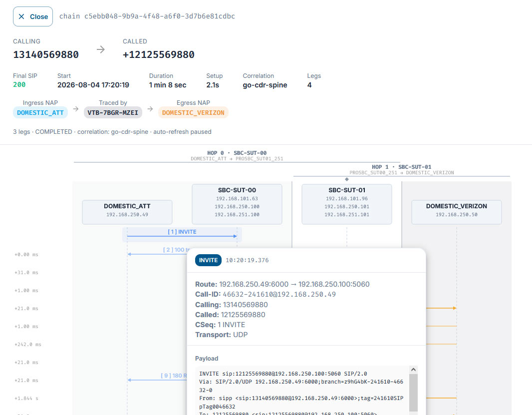Select the DOMESTIC_ATT ingress NAP badge
The width and height of the screenshot is (532, 415).
click(x=40, y=113)
